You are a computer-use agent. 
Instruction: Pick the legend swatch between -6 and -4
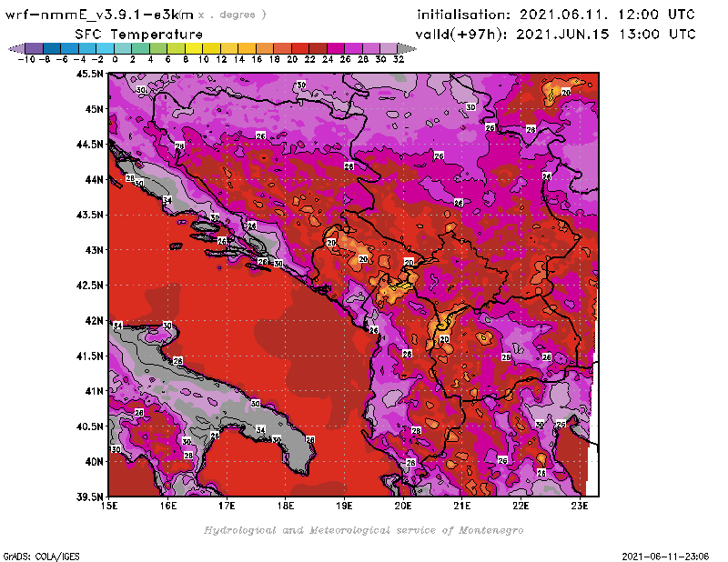[70, 48]
